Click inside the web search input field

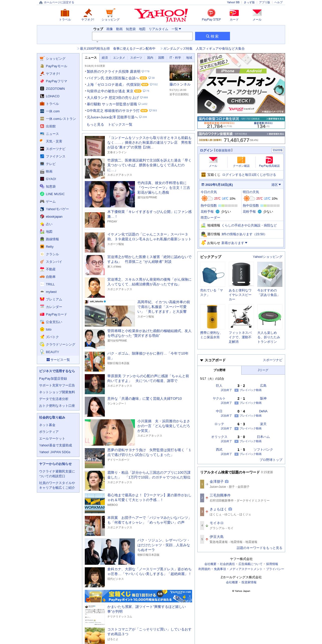tap(142, 36)
